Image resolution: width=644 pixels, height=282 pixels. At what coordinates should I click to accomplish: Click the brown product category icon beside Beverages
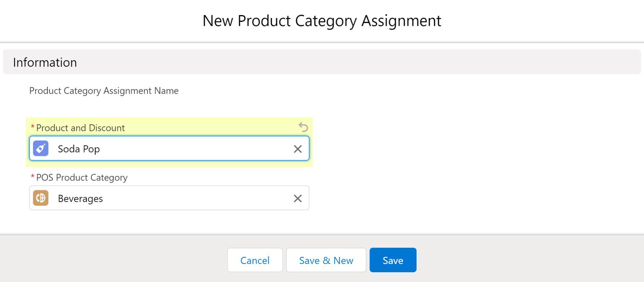click(x=41, y=198)
